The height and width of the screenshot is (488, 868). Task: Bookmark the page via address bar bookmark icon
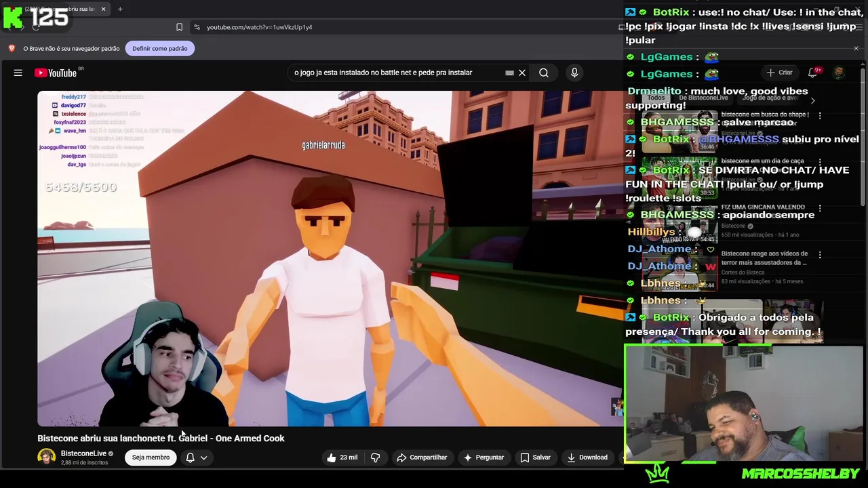pos(179,27)
